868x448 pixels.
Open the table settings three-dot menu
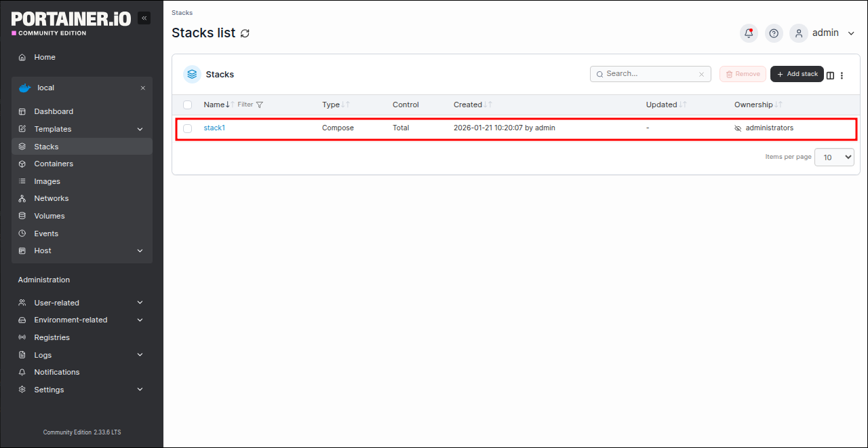842,75
